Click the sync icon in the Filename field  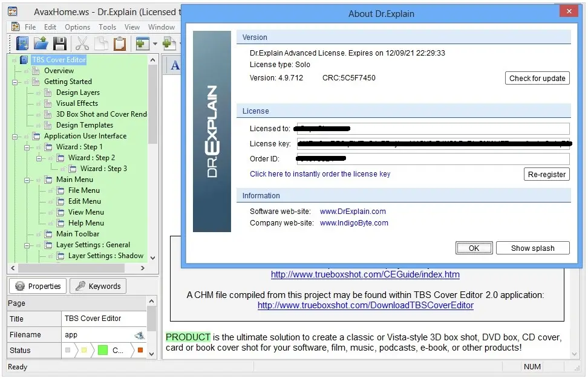(140, 335)
